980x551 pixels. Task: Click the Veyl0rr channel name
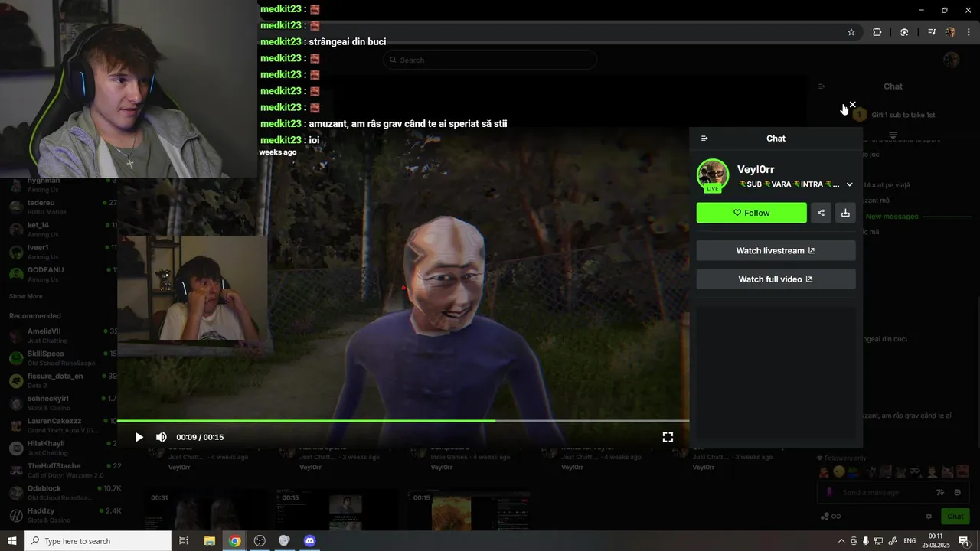tap(756, 169)
